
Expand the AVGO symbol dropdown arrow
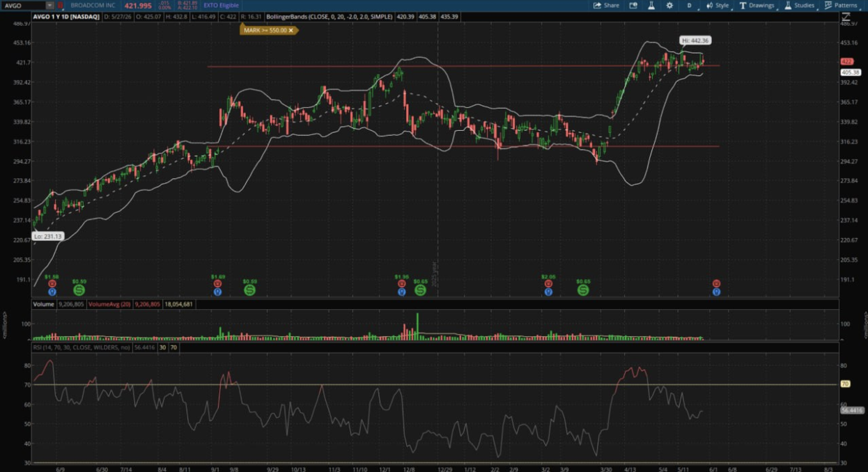click(x=49, y=6)
